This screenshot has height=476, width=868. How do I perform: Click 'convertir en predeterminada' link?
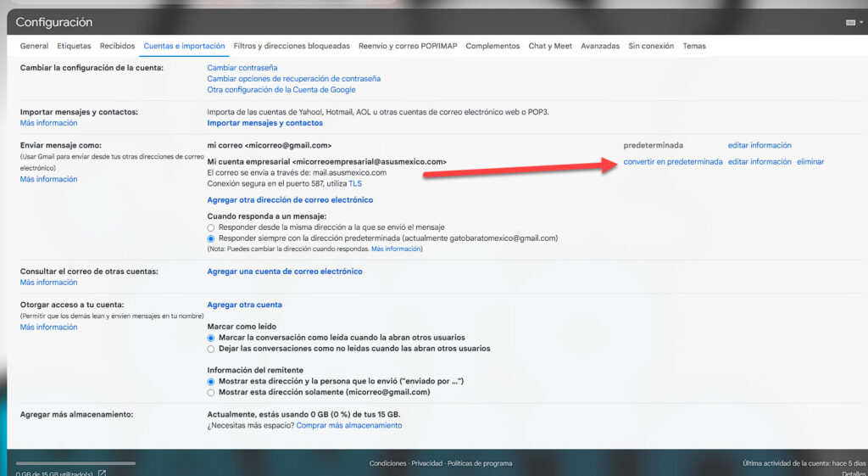673,162
